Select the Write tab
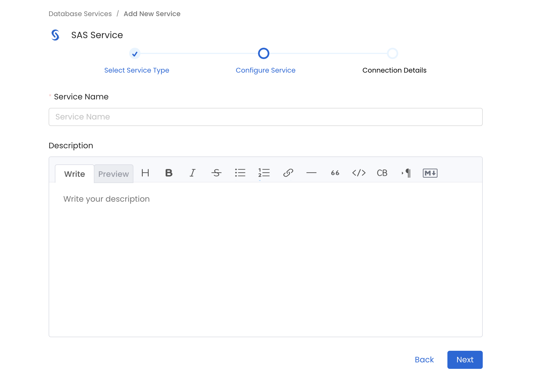 pyautogui.click(x=74, y=174)
